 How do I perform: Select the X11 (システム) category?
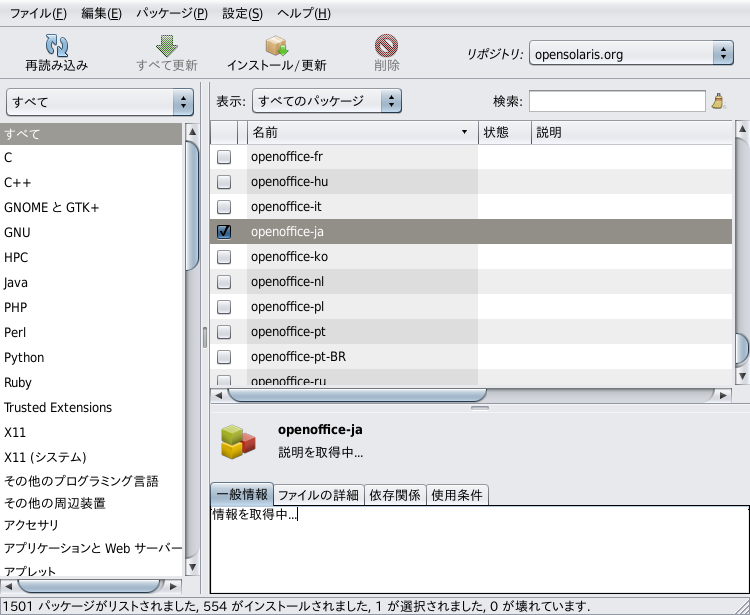coord(91,457)
